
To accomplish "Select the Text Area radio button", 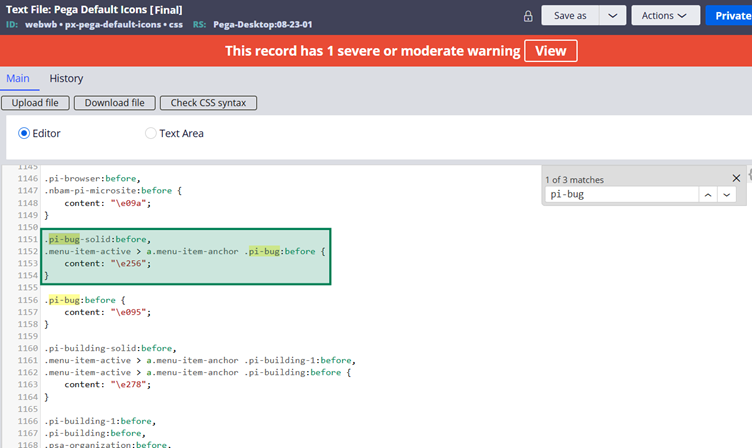I will [151, 132].
